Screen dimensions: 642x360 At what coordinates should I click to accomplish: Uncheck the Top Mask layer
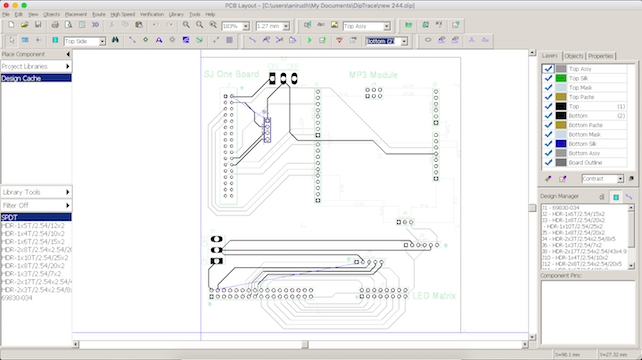[x=548, y=88]
